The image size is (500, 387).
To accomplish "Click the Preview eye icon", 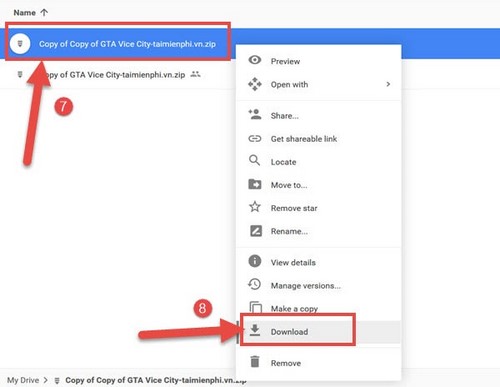I will pos(255,60).
